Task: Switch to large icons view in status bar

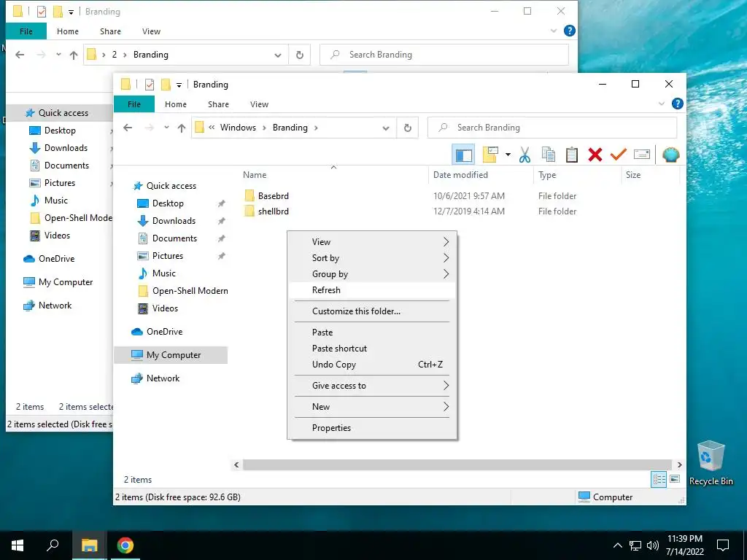Action: (675, 480)
